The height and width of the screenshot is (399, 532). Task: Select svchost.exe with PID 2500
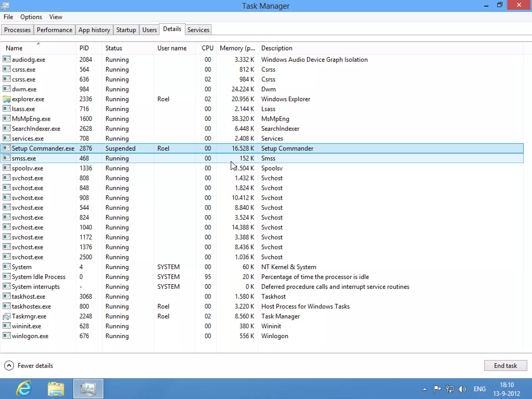click(262, 257)
